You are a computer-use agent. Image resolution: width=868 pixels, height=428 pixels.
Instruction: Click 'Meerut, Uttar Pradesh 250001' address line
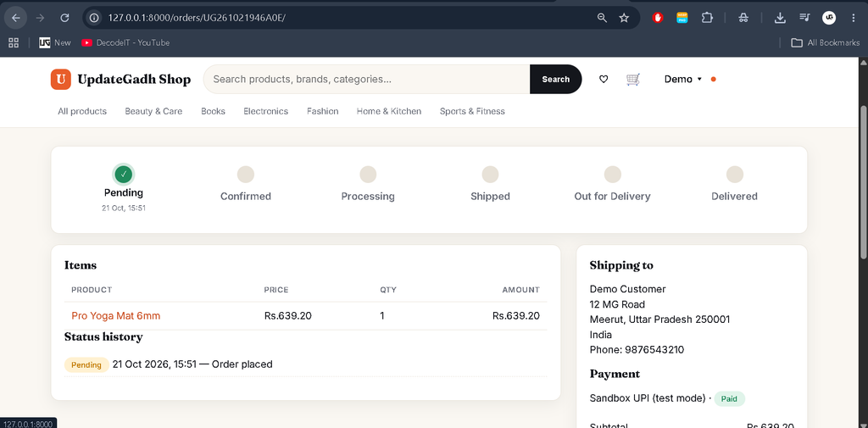pyautogui.click(x=659, y=320)
